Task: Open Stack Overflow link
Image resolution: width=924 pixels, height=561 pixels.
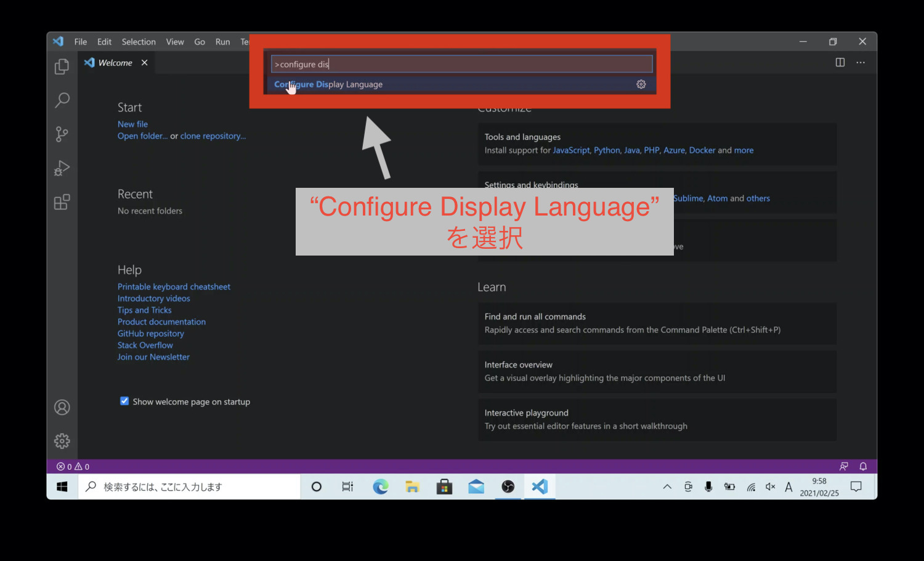Action: [145, 345]
